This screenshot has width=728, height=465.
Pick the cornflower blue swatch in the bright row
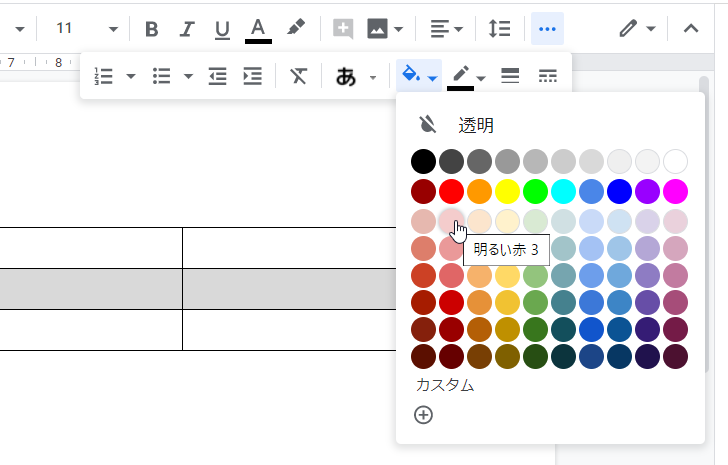(x=592, y=191)
